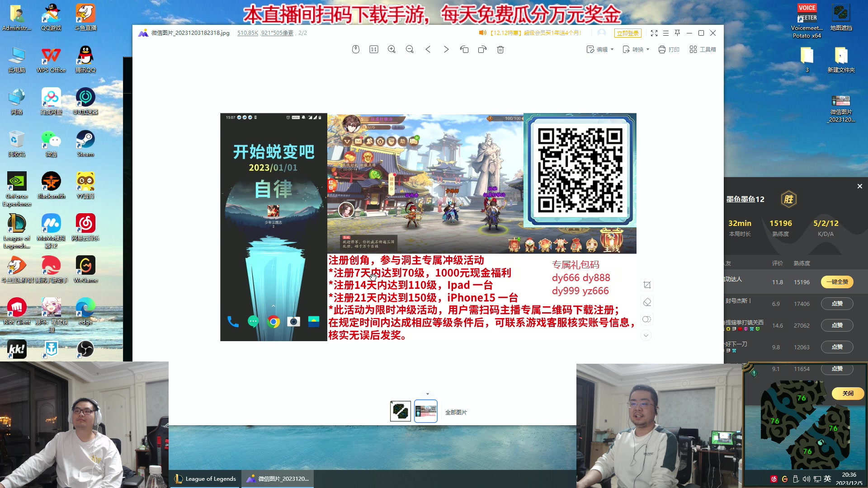
Task: Click 510.85K file size info
Action: tap(248, 33)
